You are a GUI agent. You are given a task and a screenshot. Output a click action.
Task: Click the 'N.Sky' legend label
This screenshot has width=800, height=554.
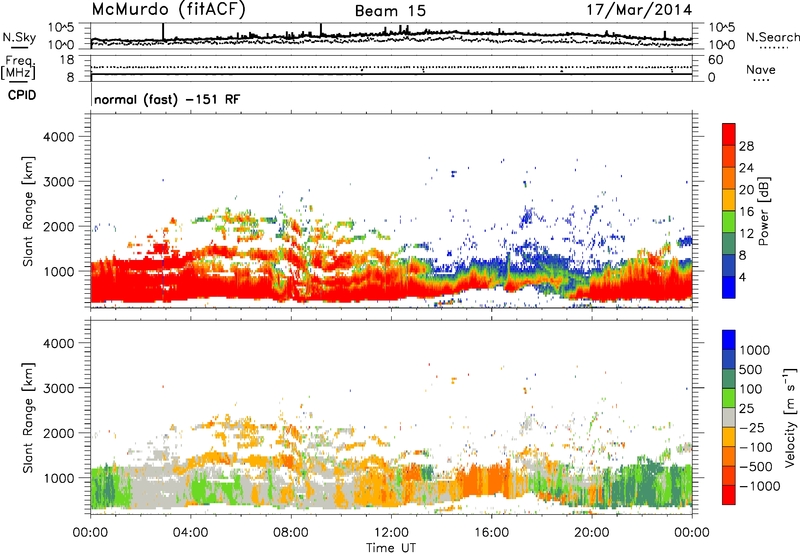19,37
